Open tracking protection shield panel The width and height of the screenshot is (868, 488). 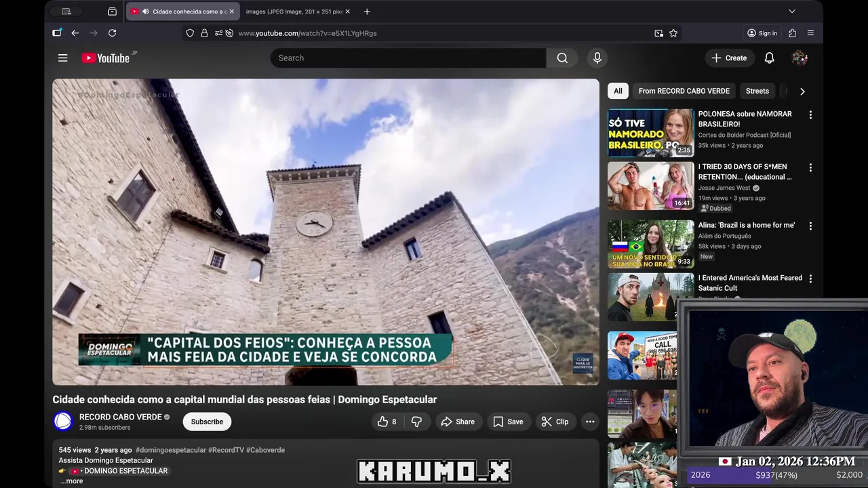pyautogui.click(x=190, y=33)
